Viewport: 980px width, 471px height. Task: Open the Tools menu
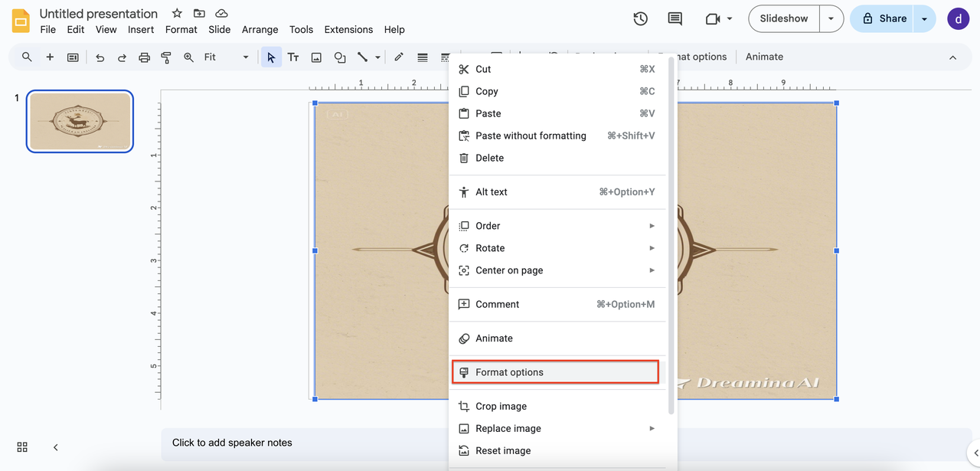[x=301, y=29]
